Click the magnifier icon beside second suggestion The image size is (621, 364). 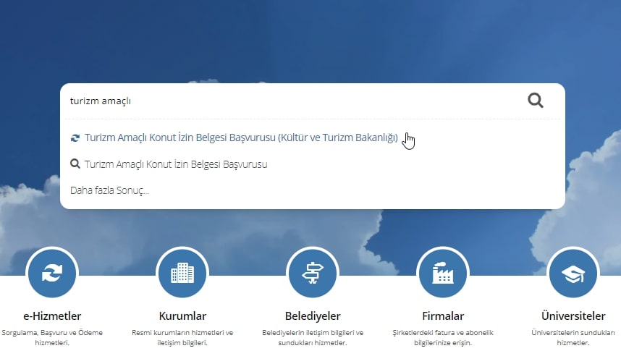click(75, 164)
